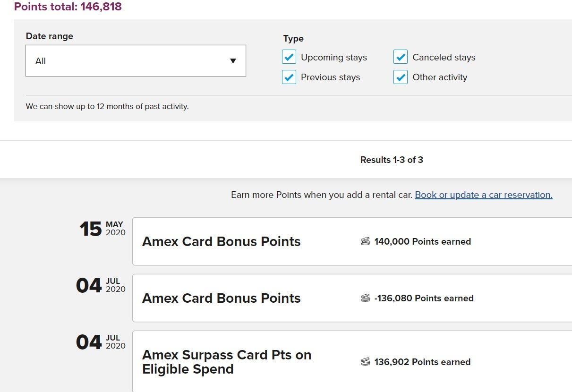This screenshot has height=392, width=572.
Task: Toggle the Previous stays checkbox
Action: [x=289, y=77]
